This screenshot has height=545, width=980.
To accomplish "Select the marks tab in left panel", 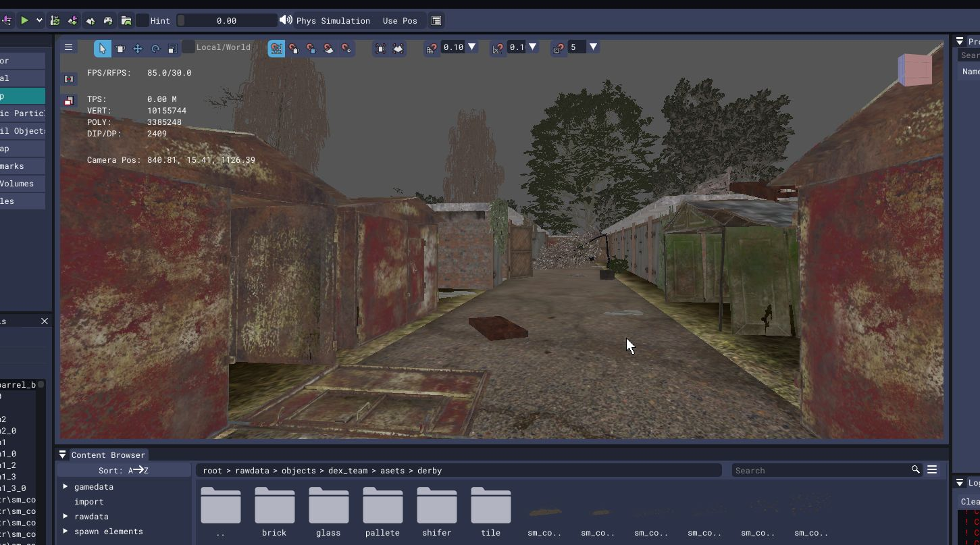I will pos(22,166).
